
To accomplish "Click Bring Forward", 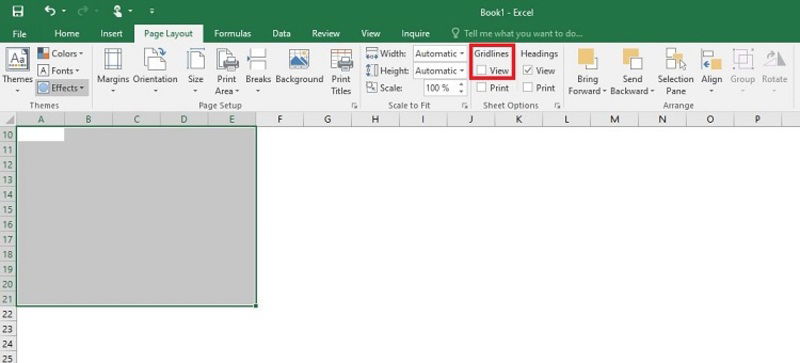I will click(x=587, y=66).
